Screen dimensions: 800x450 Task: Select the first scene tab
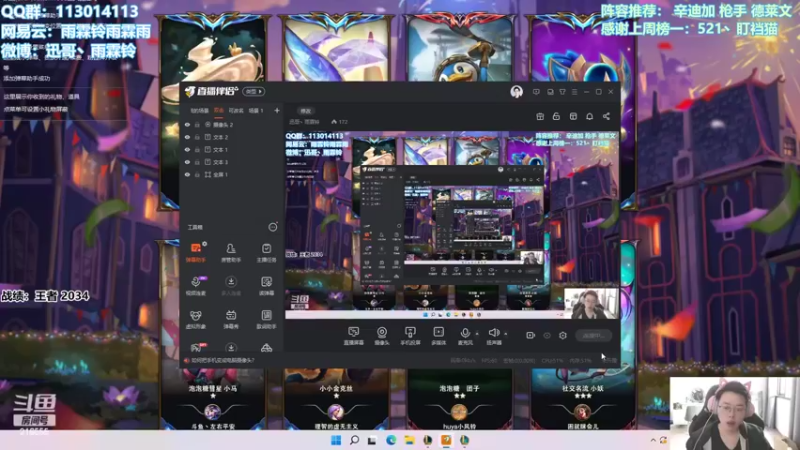pyautogui.click(x=199, y=111)
